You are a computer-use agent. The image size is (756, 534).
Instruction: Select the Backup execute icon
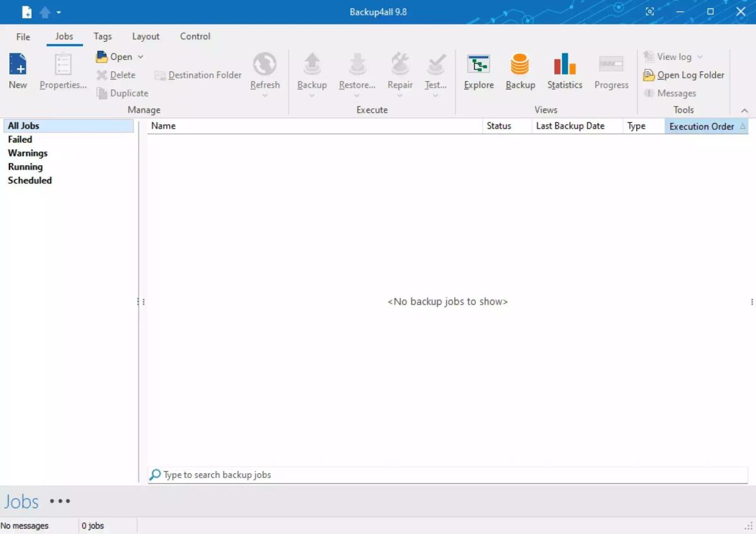tap(312, 69)
